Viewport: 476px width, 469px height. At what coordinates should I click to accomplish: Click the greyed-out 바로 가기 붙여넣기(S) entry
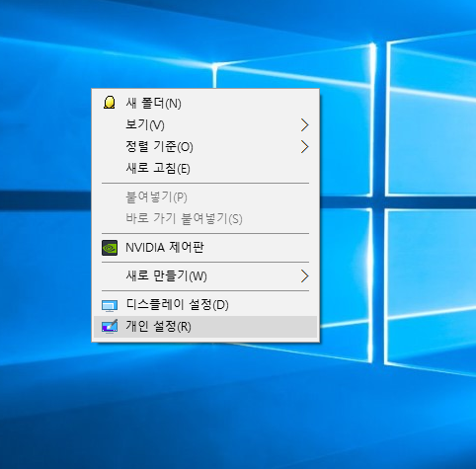tap(205, 218)
